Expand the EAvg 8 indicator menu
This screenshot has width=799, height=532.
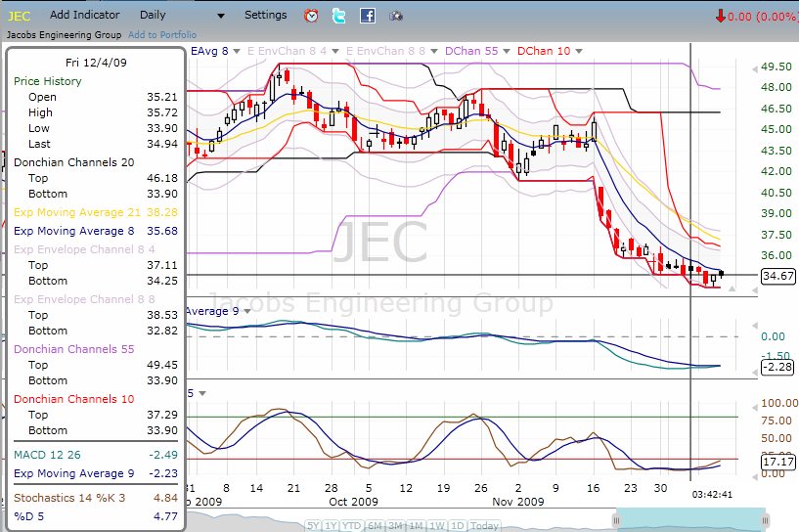click(x=237, y=51)
